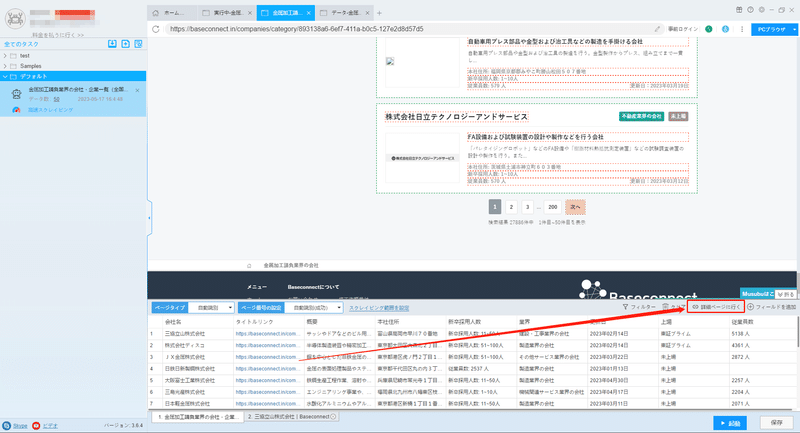Screen dimensions: 800x433
Task: Open the ページ番号の設定 dropdown
Action: 313,308
